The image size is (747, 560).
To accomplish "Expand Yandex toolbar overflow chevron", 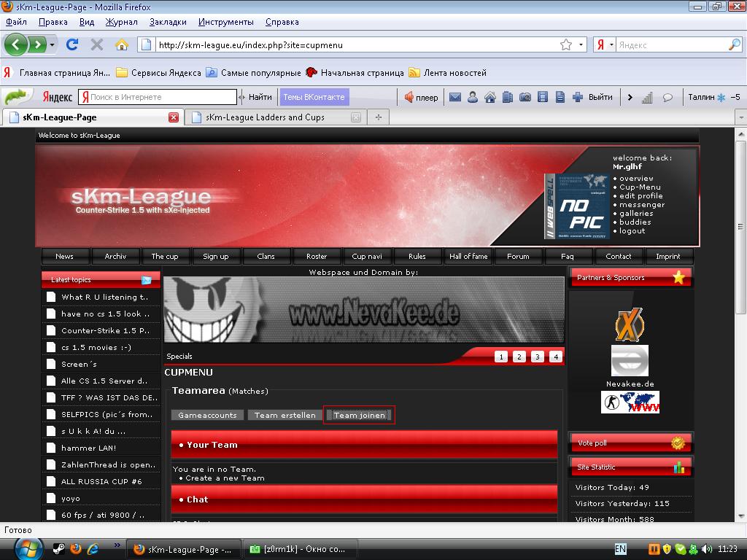I will (630, 97).
